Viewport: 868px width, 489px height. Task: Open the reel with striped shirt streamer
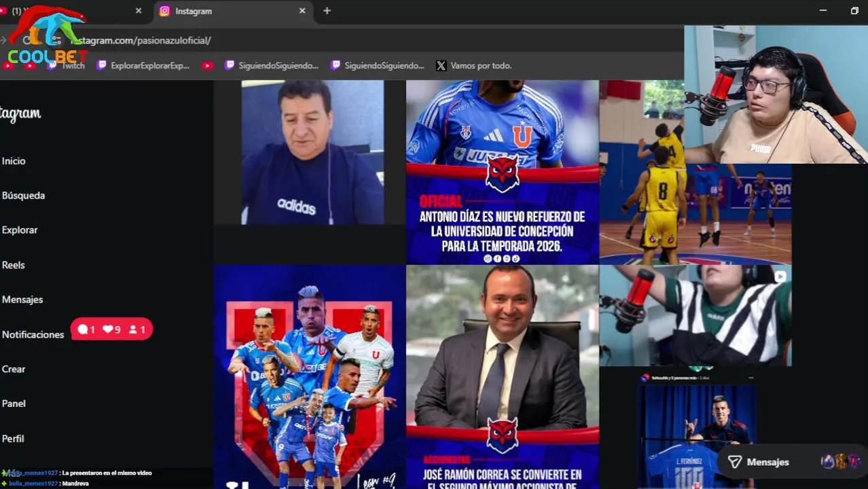(x=695, y=316)
